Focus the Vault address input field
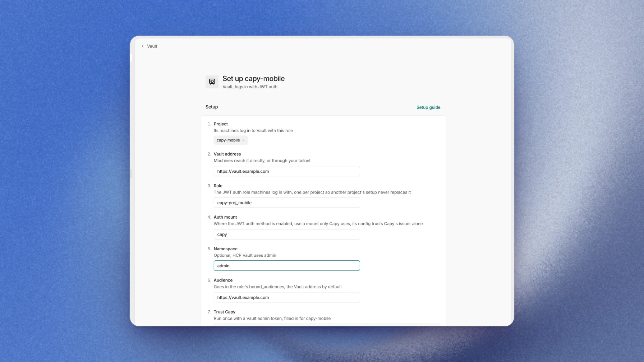Image resolution: width=644 pixels, height=362 pixels. (x=287, y=171)
